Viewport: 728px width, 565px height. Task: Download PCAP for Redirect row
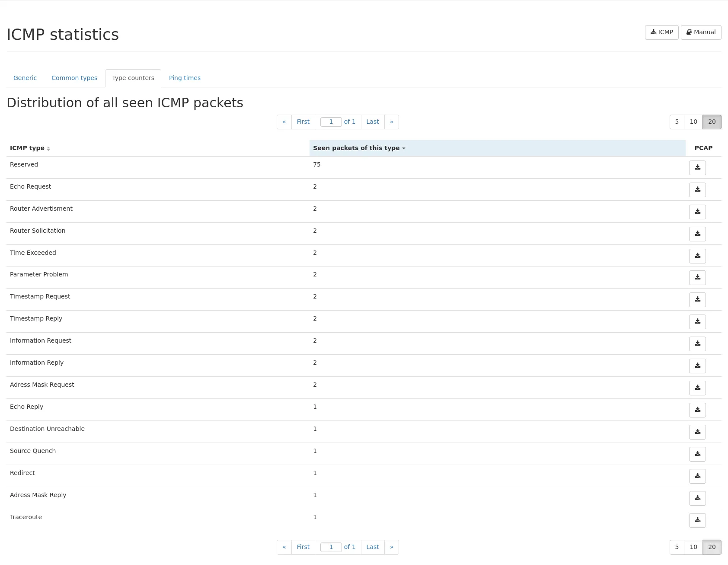tap(697, 476)
